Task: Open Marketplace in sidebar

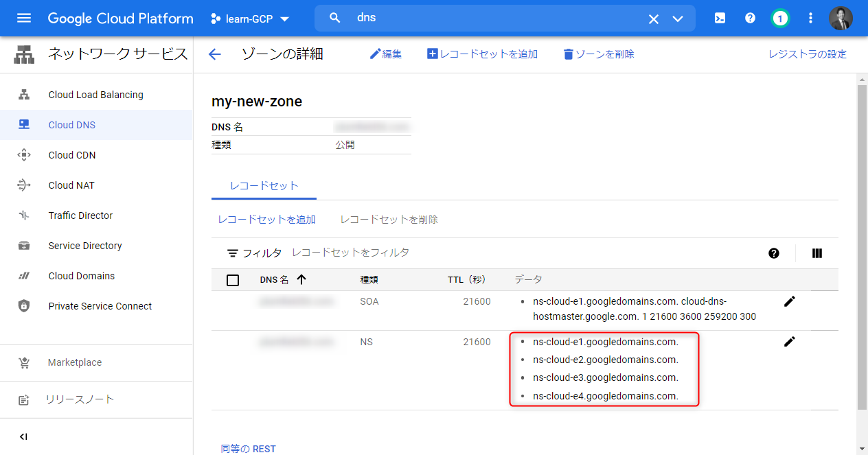Action: (96, 362)
